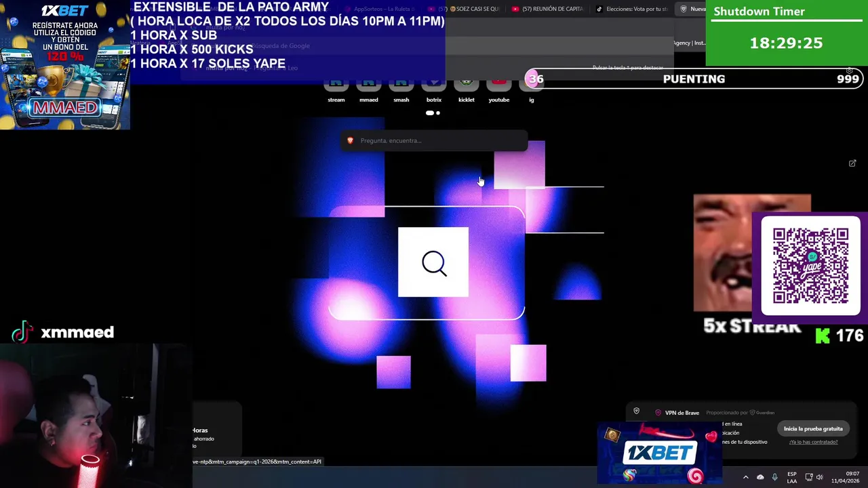
Task: Open the volume speaker icon in tray
Action: click(x=819, y=477)
